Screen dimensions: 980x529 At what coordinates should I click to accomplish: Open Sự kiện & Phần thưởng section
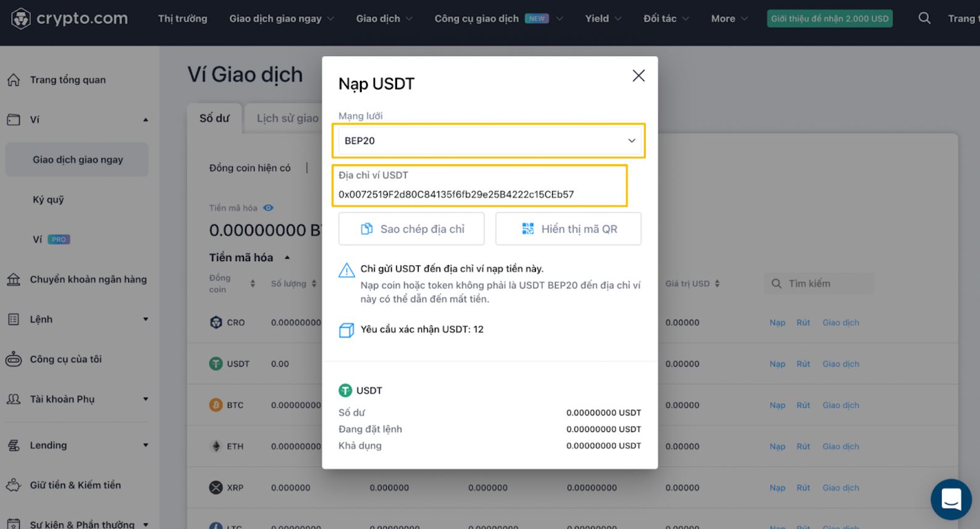82,524
